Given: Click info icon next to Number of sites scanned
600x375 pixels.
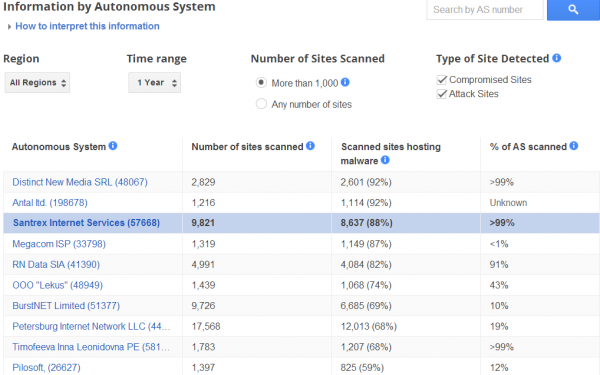Looking at the screenshot, I should point(310,146).
